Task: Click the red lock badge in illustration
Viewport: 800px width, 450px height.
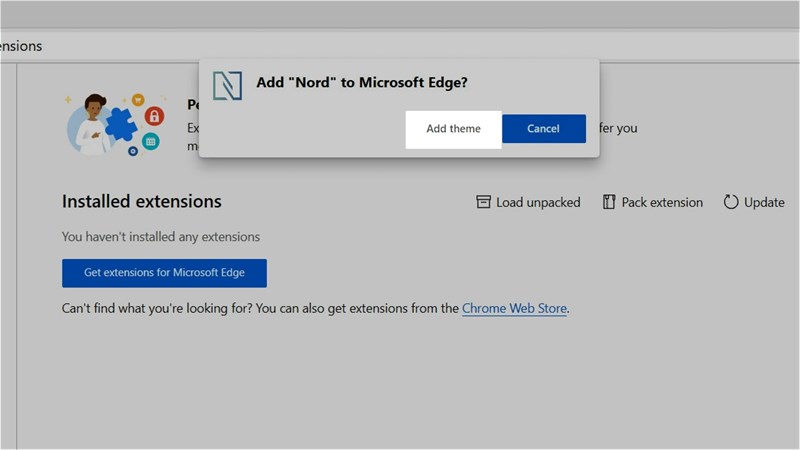Action: pyautogui.click(x=154, y=117)
